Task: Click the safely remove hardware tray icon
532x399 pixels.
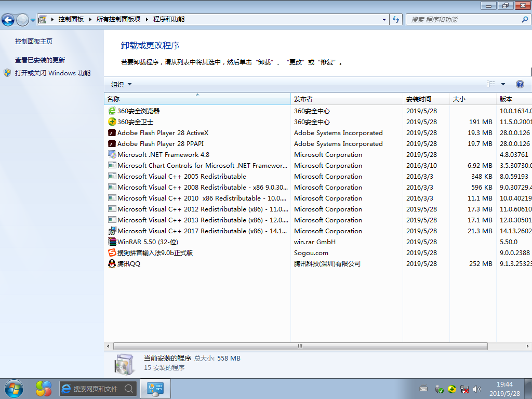Action: click(x=439, y=389)
